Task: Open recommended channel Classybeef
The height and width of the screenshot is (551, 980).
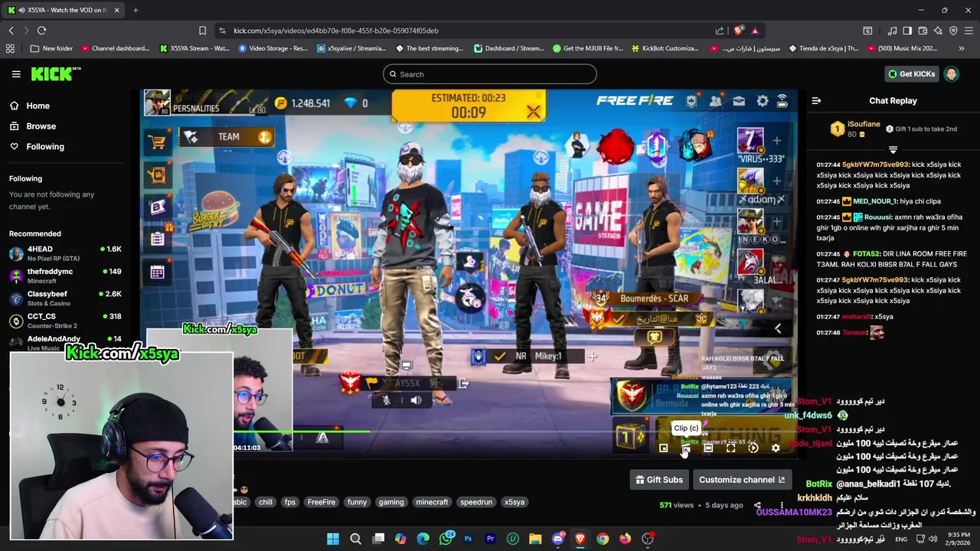Action: (x=66, y=298)
